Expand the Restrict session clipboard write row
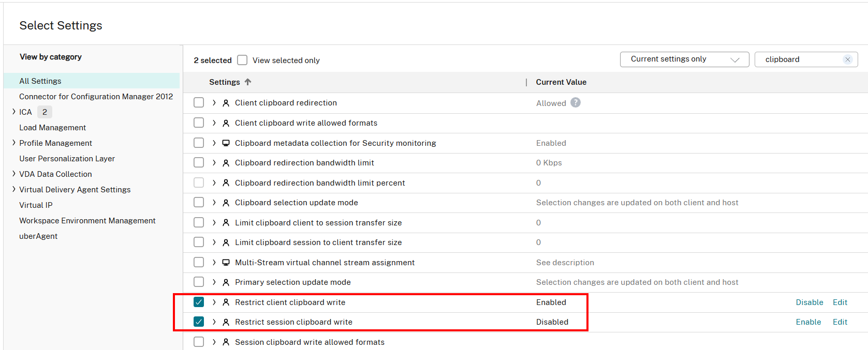Viewport: 868px width, 350px height. coord(214,322)
